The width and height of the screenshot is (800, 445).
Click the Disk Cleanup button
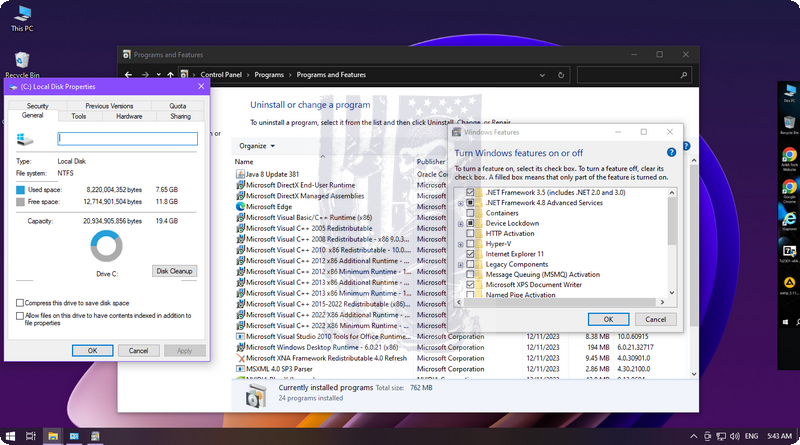point(174,271)
